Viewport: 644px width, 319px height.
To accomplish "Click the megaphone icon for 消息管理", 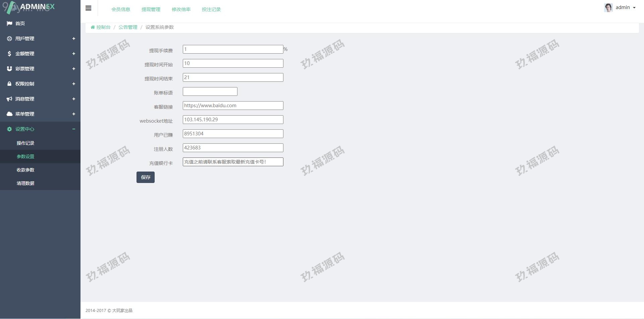I will tap(9, 99).
